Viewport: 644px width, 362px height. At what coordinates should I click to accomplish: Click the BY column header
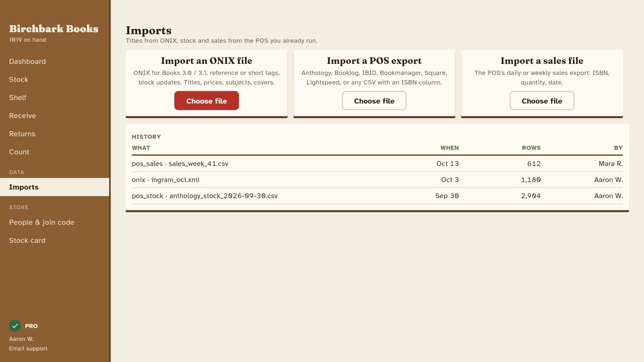tap(618, 148)
